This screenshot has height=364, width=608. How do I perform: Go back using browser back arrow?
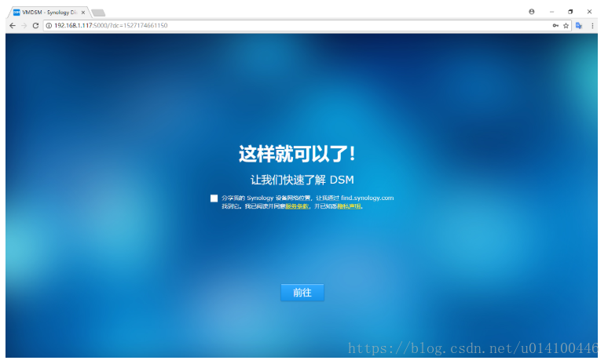pyautogui.click(x=13, y=26)
